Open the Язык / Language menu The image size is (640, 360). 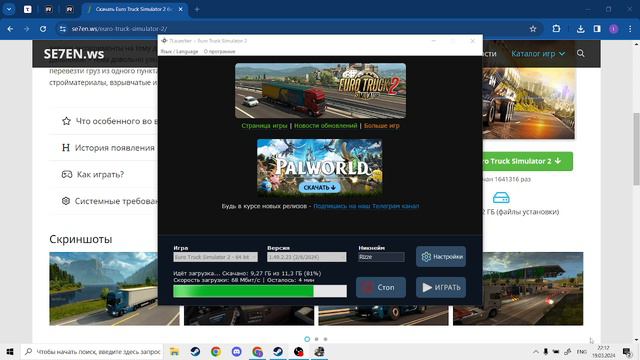pyautogui.click(x=179, y=51)
